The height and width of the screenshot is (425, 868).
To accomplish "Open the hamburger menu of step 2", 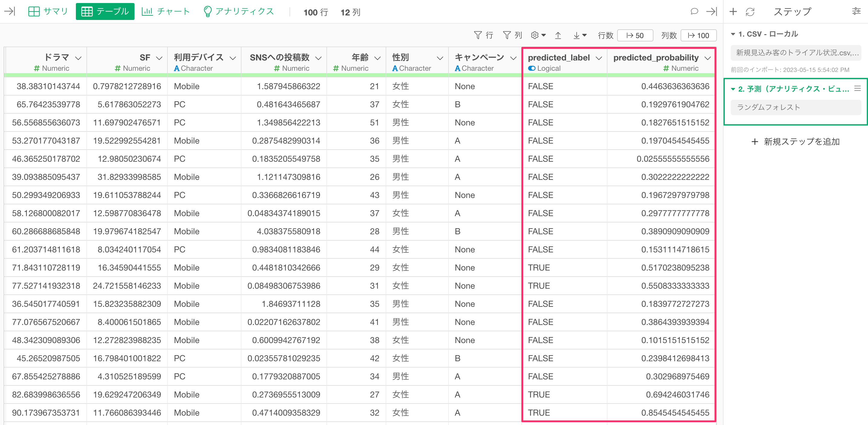I will click(857, 88).
